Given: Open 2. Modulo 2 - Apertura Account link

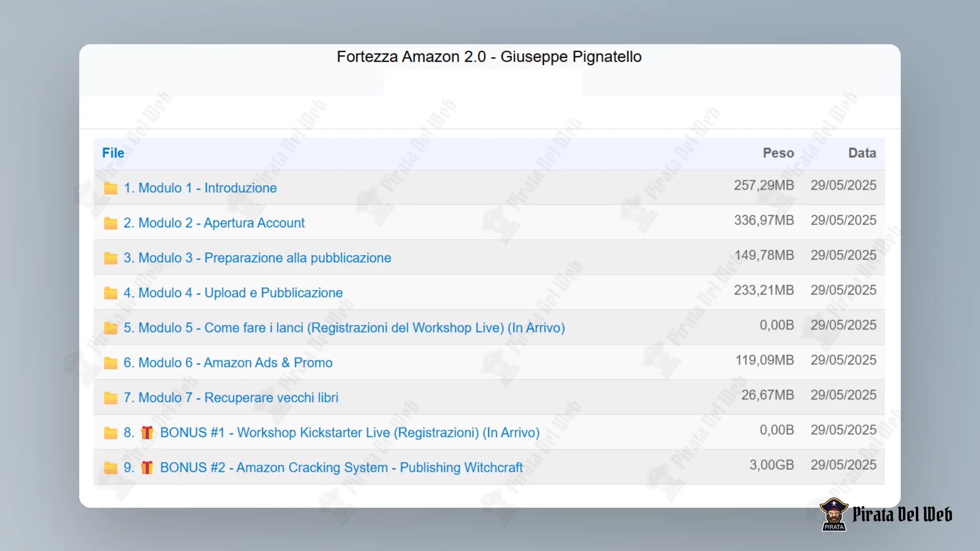Looking at the screenshot, I should click(214, 223).
